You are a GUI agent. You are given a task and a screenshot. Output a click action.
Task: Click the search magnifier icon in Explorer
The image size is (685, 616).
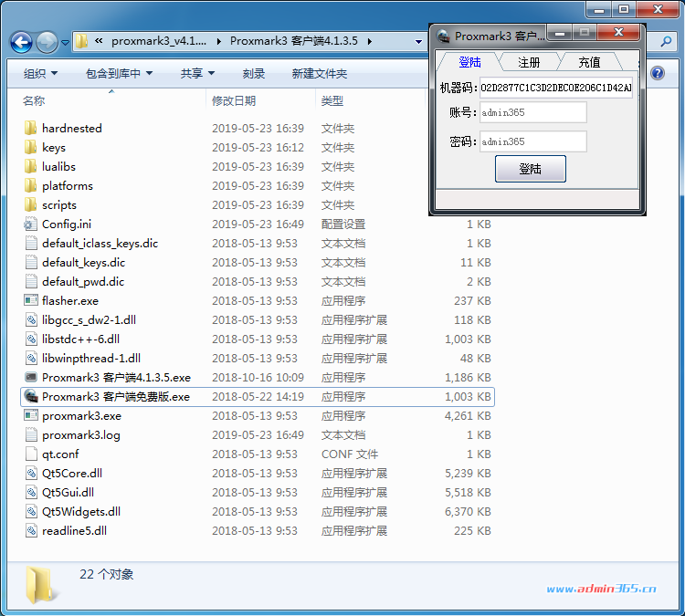point(666,41)
